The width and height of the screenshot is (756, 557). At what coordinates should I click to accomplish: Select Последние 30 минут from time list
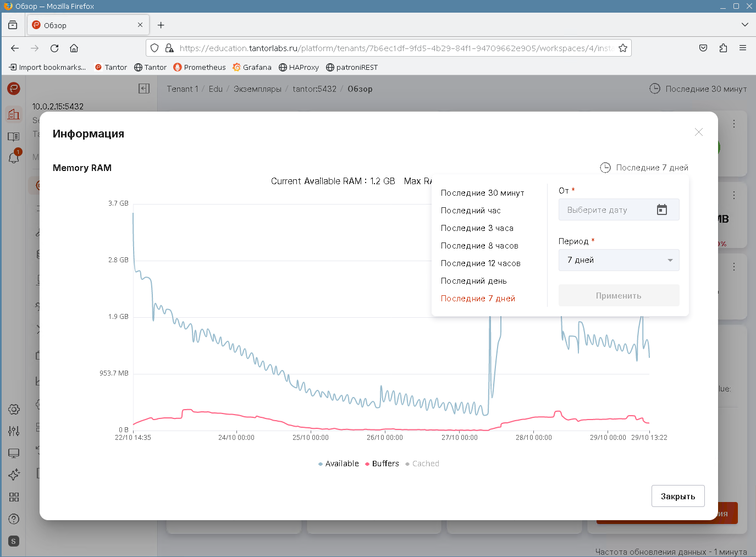482,193
